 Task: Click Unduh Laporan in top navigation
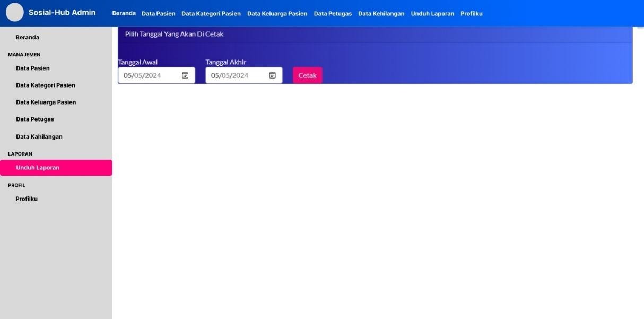pyautogui.click(x=432, y=14)
